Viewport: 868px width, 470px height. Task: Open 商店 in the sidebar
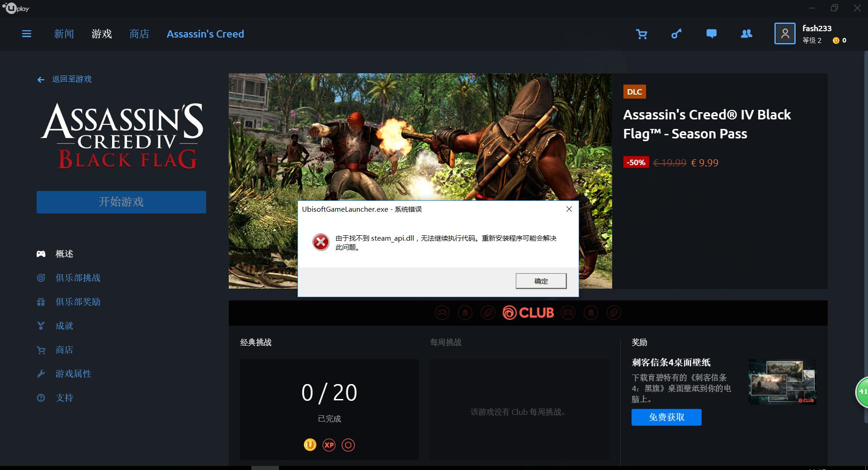(x=64, y=350)
